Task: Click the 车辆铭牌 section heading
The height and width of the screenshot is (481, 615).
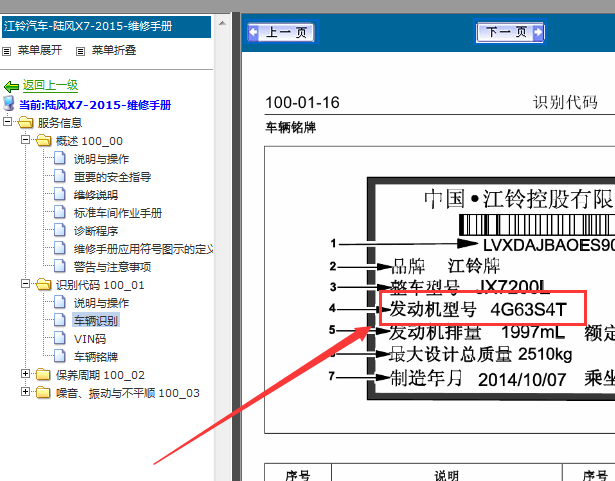Action: pyautogui.click(x=291, y=128)
